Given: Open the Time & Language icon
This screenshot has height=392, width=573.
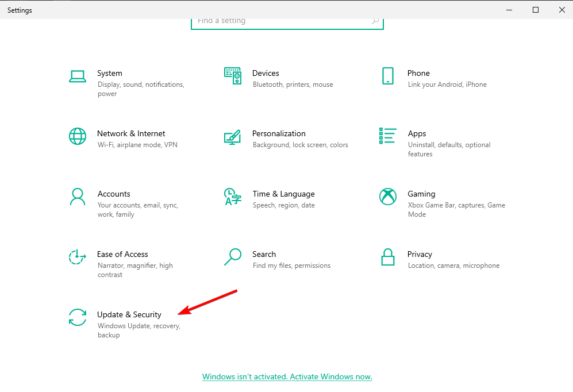Looking at the screenshot, I should pyautogui.click(x=232, y=197).
